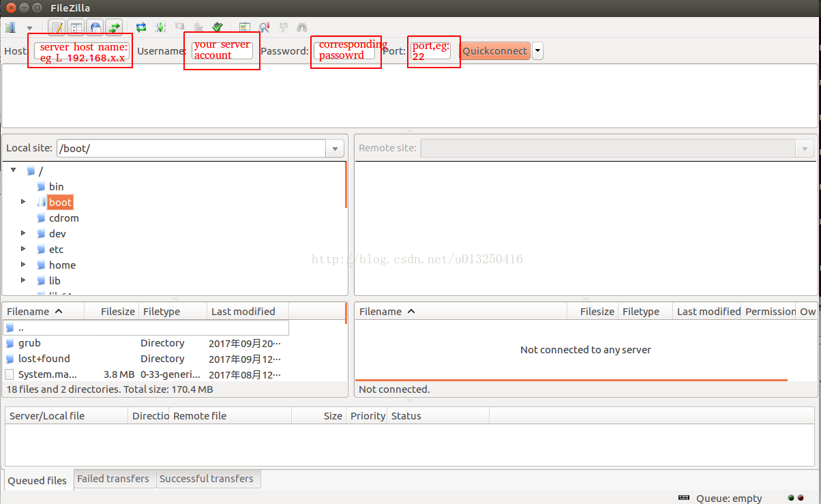Open the Local site path dropdown
Image resolution: width=821 pixels, height=504 pixels.
click(x=334, y=149)
